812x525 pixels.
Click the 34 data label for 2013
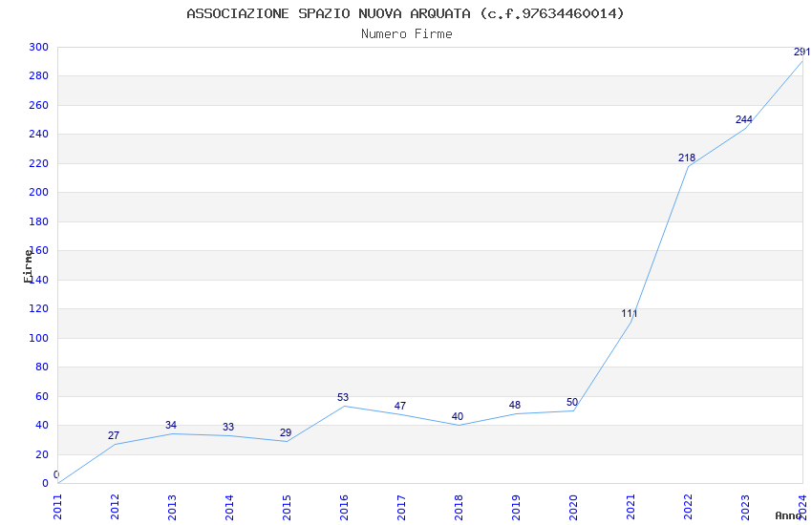171,425
